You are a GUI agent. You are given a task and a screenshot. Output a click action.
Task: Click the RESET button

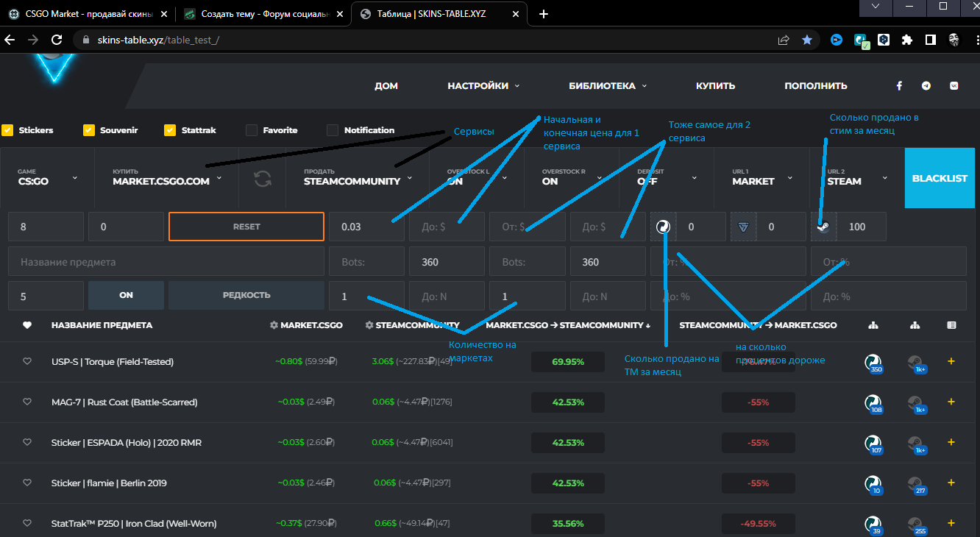(x=246, y=227)
